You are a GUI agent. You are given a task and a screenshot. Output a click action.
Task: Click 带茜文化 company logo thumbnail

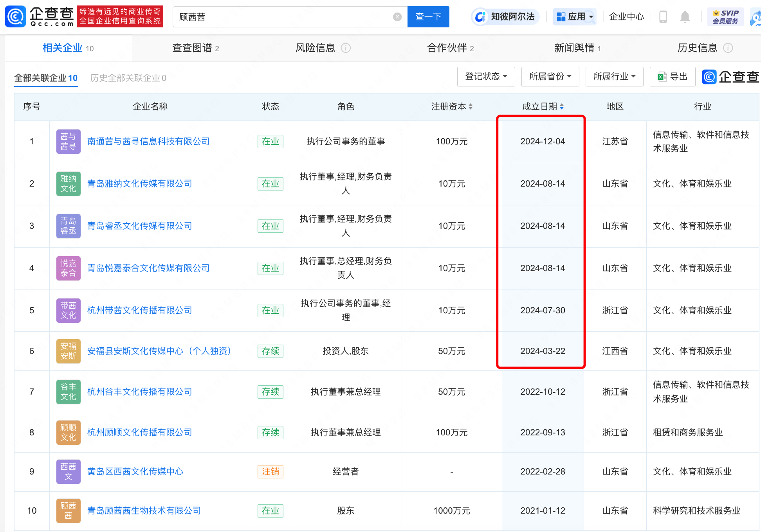[x=69, y=311]
